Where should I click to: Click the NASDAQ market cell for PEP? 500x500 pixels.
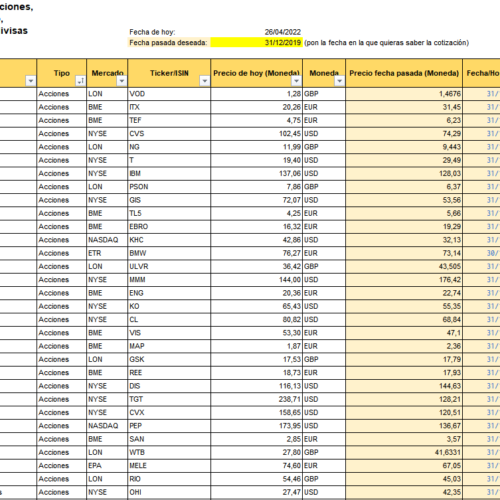[107, 426]
